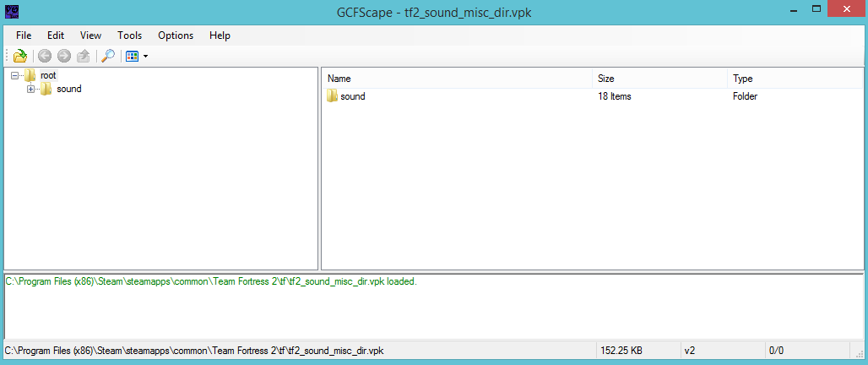Open the Tools menu

pos(129,35)
